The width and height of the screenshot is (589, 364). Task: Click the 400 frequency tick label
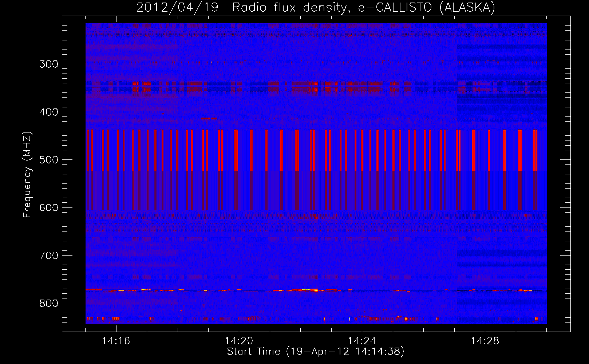(49, 112)
